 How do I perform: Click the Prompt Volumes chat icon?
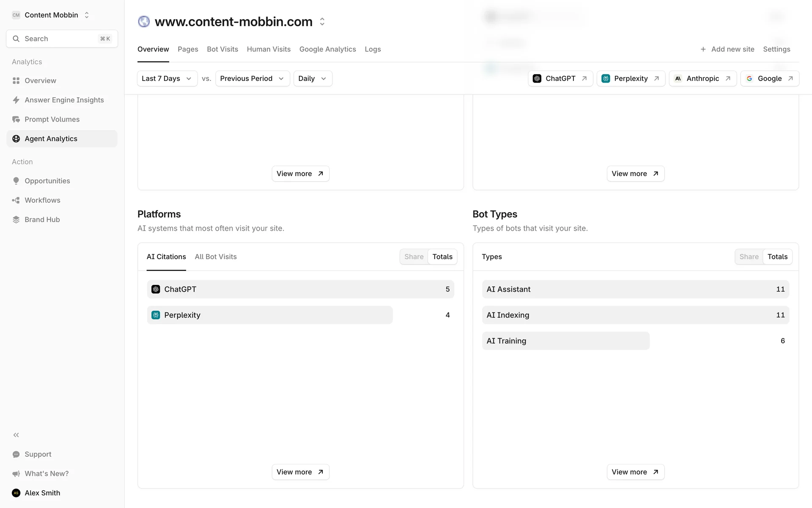pos(16,119)
